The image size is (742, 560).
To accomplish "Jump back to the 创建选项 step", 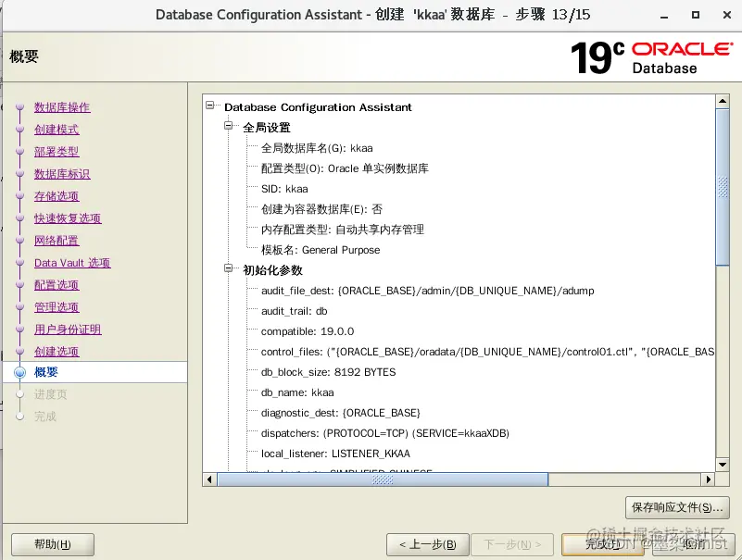I will click(x=57, y=352).
